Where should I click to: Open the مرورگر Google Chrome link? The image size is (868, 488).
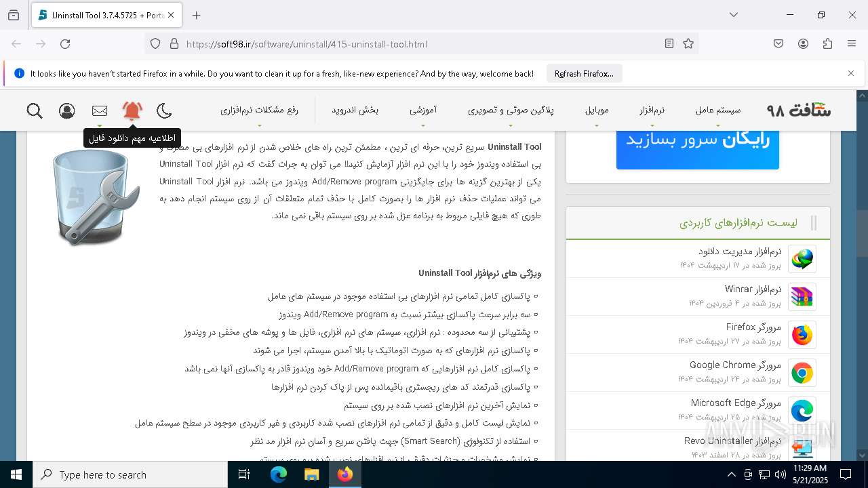736,365
